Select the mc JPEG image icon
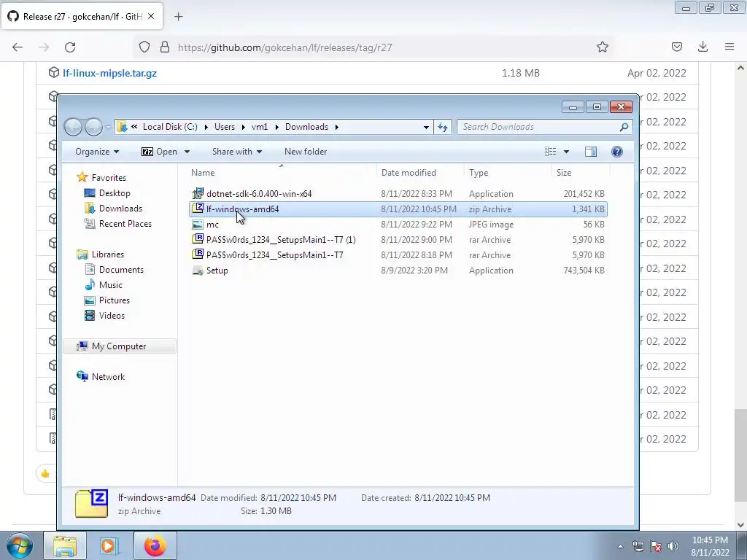The width and height of the screenshot is (747, 560). (x=197, y=225)
